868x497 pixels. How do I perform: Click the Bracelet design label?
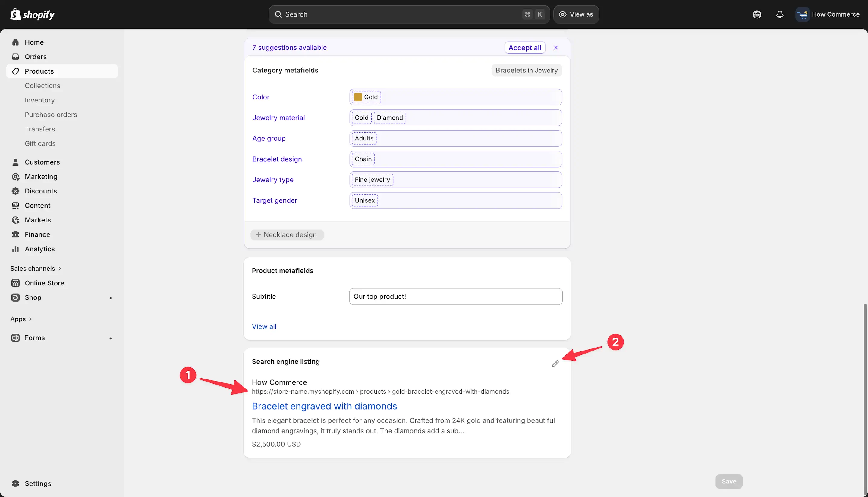point(277,159)
